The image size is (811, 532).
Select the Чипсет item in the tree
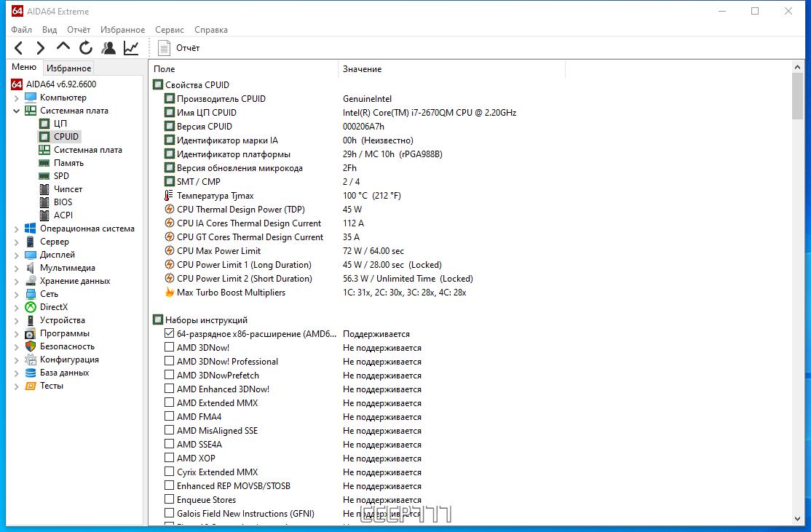click(x=68, y=189)
